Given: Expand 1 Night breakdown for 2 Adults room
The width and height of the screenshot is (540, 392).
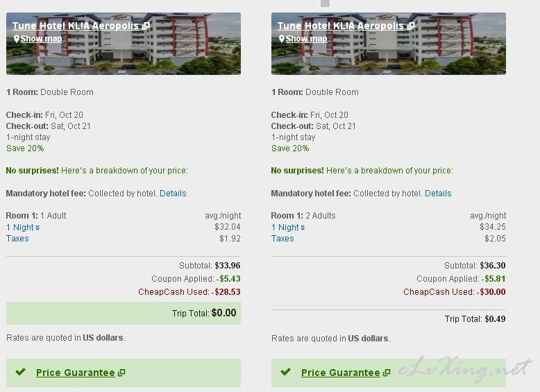Looking at the screenshot, I should pyautogui.click(x=288, y=228).
